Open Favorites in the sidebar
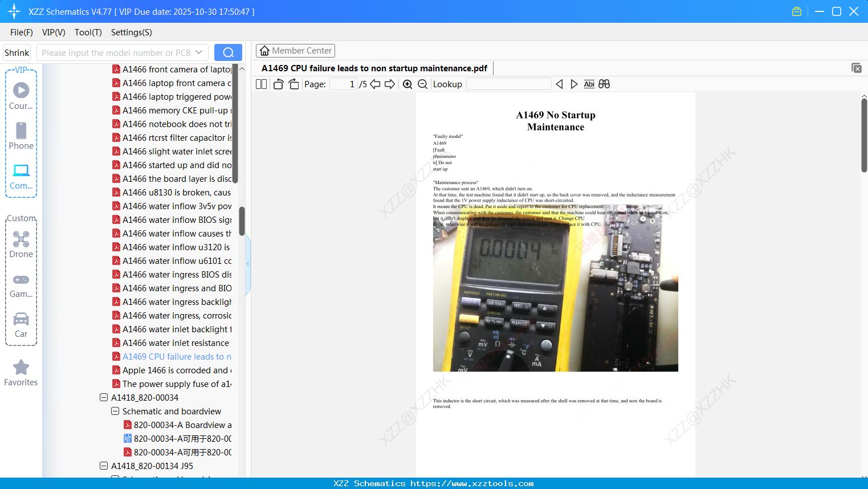The height and width of the screenshot is (489, 868). pyautogui.click(x=21, y=373)
